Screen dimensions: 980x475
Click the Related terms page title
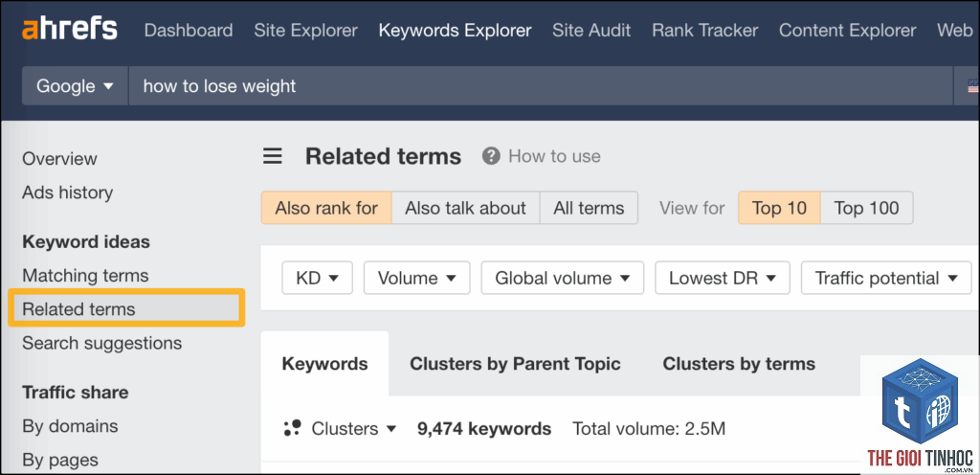[x=383, y=156]
